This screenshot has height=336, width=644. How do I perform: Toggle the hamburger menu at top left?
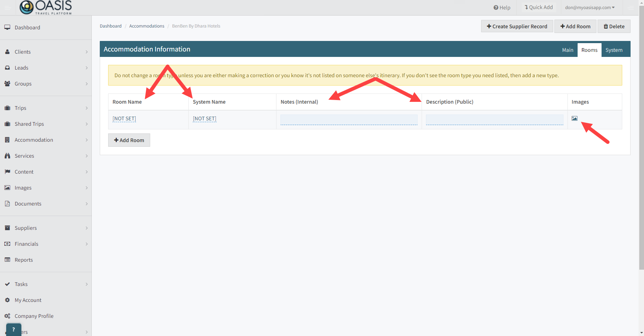pyautogui.click(x=8, y=8)
